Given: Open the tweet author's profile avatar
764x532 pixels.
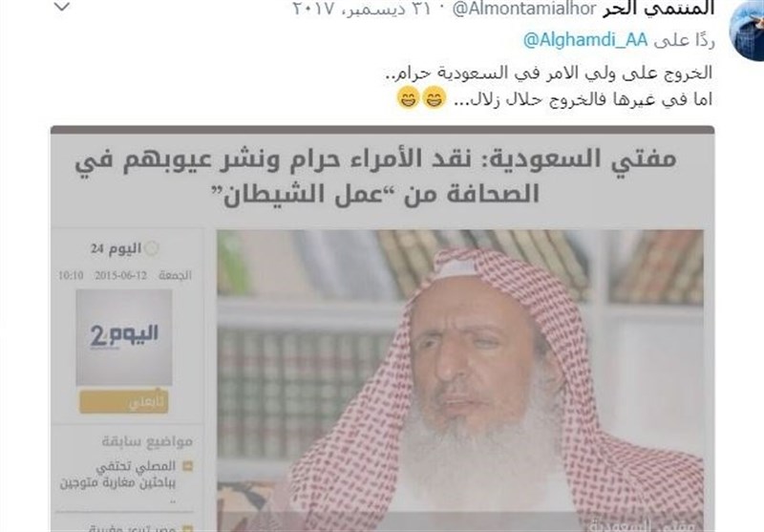Looking at the screenshot, I should point(747,31).
